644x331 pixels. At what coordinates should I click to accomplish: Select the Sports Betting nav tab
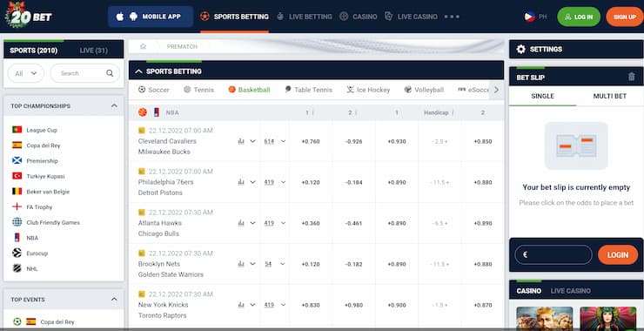click(234, 17)
